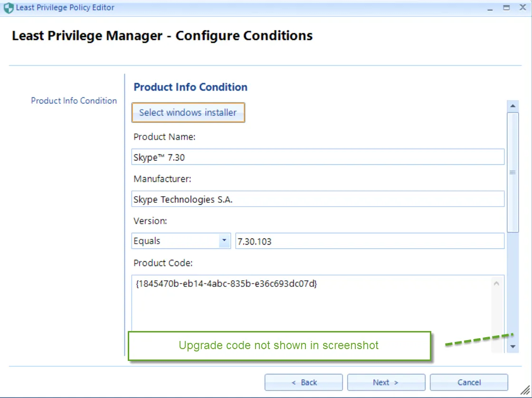Click the shield icon in the title bar
Viewport: 532px width, 398px height.
point(9,7)
